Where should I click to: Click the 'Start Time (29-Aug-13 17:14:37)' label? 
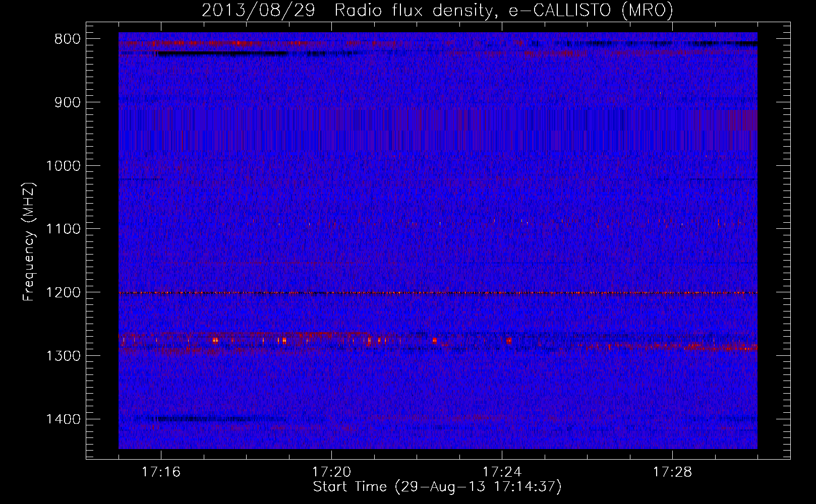(437, 487)
